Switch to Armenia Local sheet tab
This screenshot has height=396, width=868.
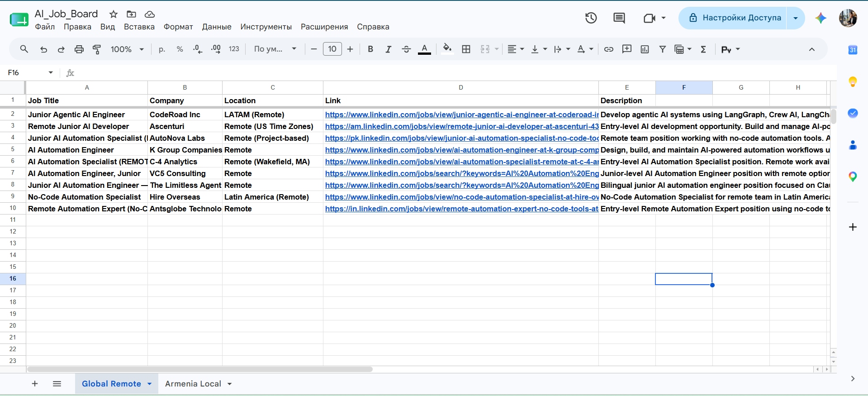[193, 384]
